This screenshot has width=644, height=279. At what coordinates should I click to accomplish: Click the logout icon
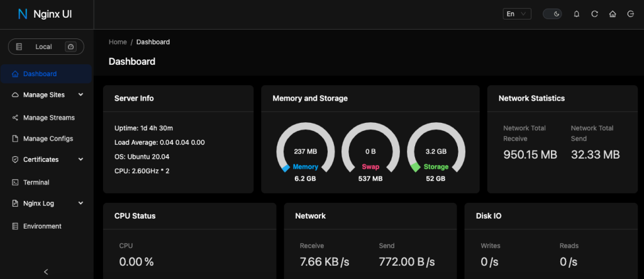pyautogui.click(x=630, y=14)
